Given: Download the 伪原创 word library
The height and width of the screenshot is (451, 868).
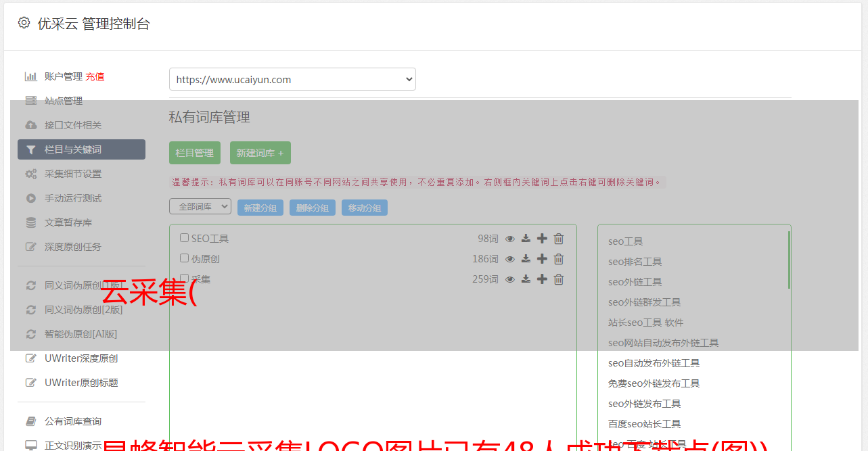Looking at the screenshot, I should tap(526, 259).
